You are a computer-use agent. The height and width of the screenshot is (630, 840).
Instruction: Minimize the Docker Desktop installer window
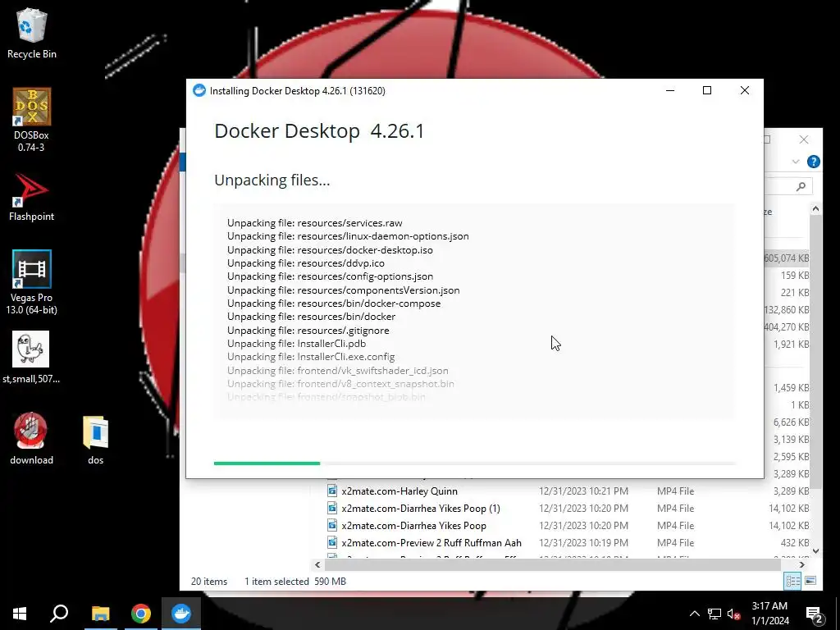[x=669, y=90]
